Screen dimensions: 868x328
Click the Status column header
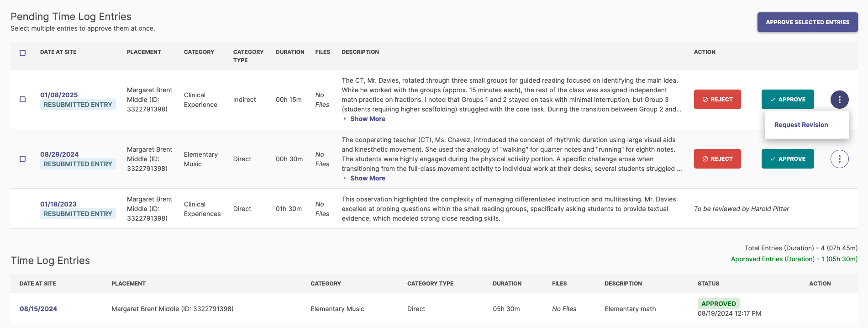(708, 284)
